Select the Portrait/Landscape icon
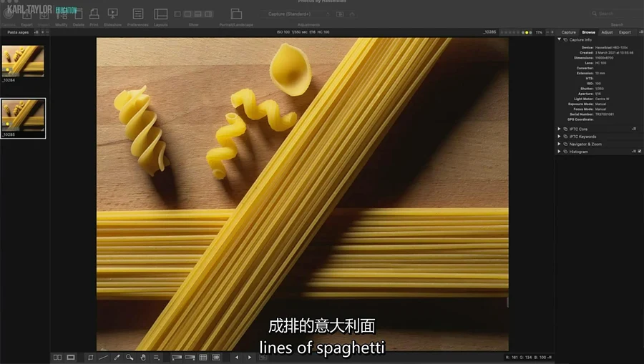Viewport: 644px width, 364px height. 236,15
